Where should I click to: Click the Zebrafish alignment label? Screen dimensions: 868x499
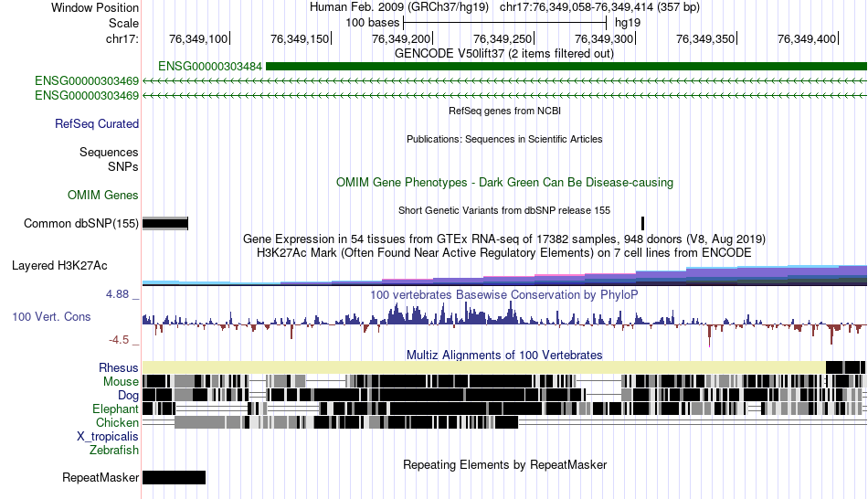click(114, 450)
